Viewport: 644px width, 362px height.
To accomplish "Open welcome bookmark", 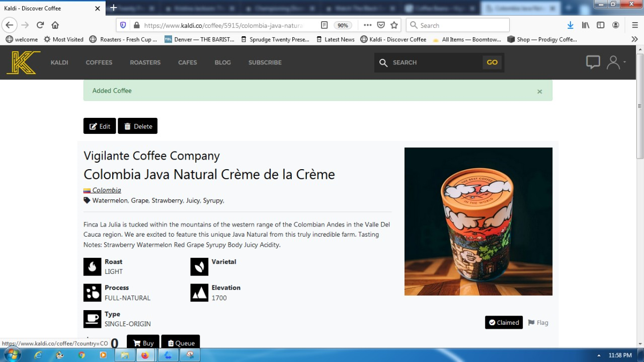I will tap(22, 39).
